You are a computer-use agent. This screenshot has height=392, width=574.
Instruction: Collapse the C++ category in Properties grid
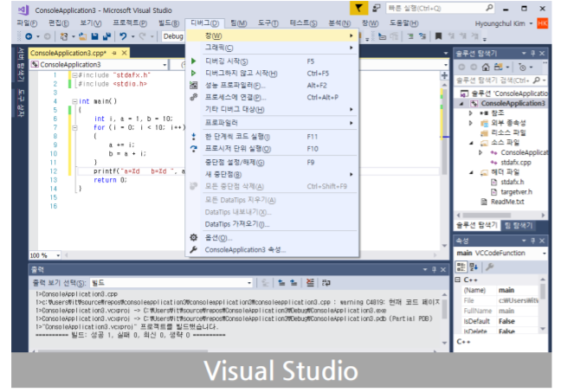coord(458,280)
